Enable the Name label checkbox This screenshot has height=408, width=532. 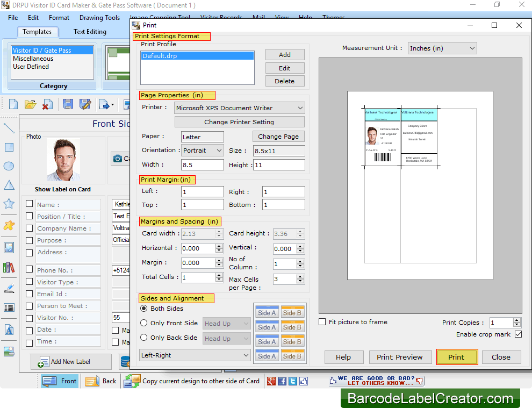pos(28,204)
